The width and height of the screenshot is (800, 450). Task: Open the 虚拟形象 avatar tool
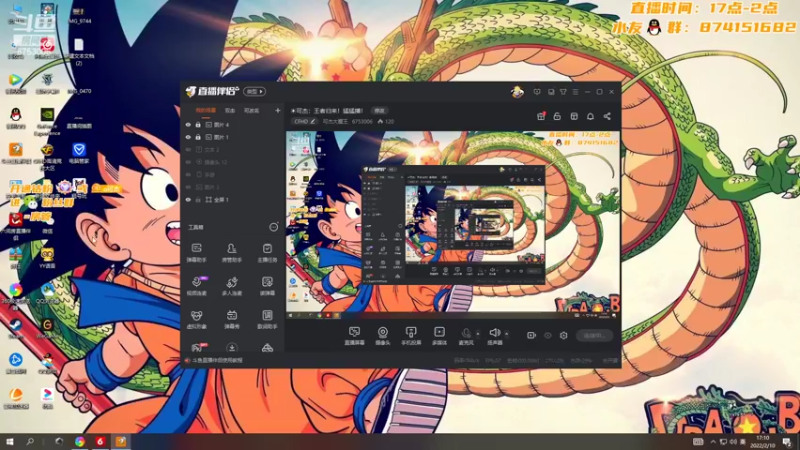pos(196,319)
